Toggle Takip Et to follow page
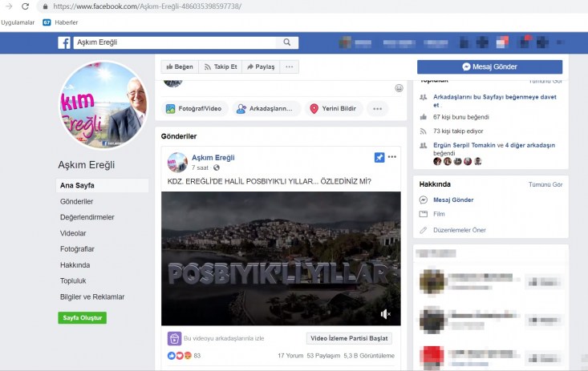This screenshot has height=371, width=588. pyautogui.click(x=219, y=67)
